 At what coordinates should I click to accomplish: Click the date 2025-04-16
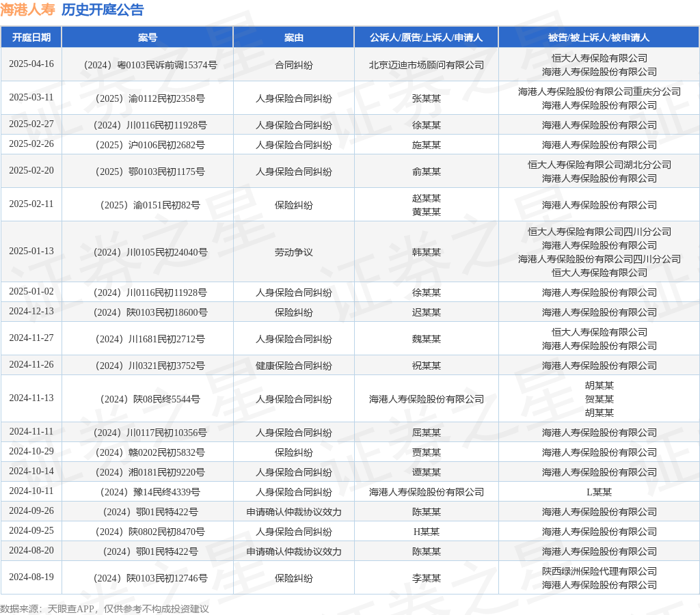tap(31, 64)
